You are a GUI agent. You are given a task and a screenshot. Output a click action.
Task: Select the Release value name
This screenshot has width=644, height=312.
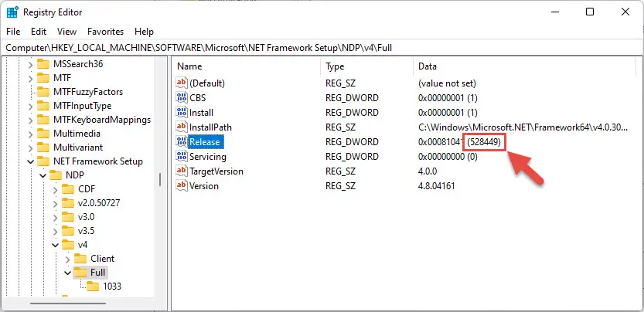click(x=205, y=142)
